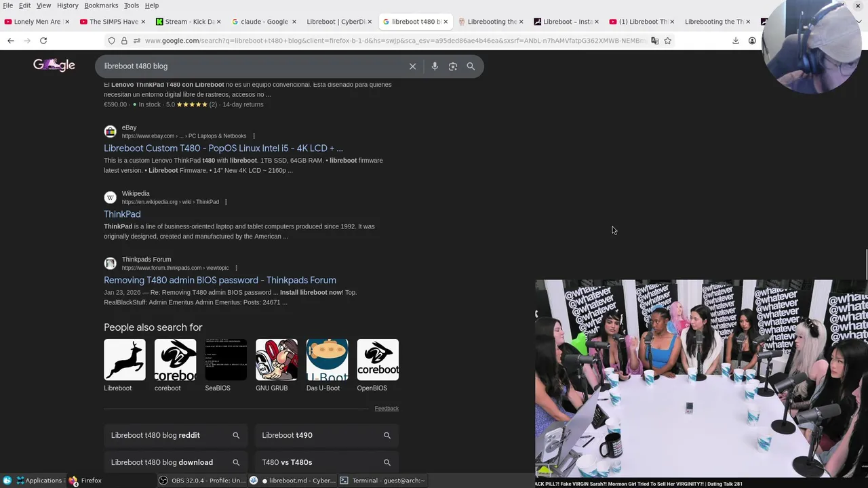Open tracking protection shield icon

112,41
